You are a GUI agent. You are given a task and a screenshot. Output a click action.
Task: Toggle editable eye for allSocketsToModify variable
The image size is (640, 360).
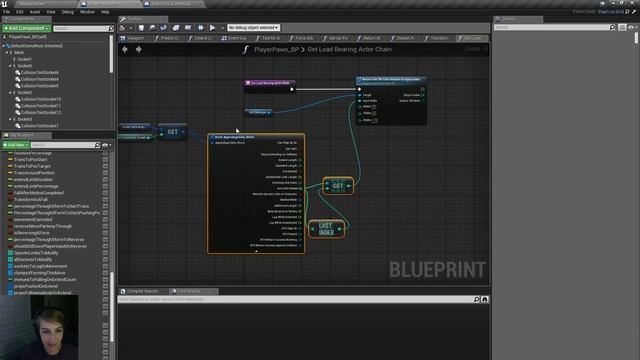(x=105, y=260)
